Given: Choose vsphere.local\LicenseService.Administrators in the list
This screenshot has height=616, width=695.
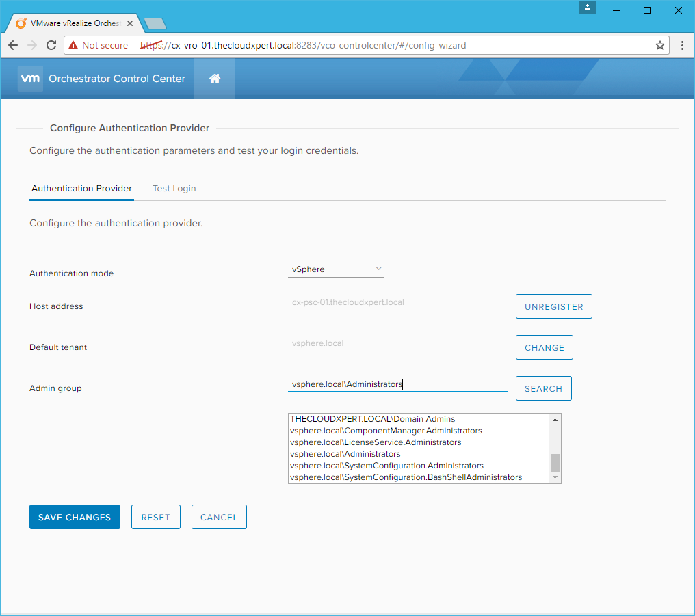Looking at the screenshot, I should tap(376, 442).
